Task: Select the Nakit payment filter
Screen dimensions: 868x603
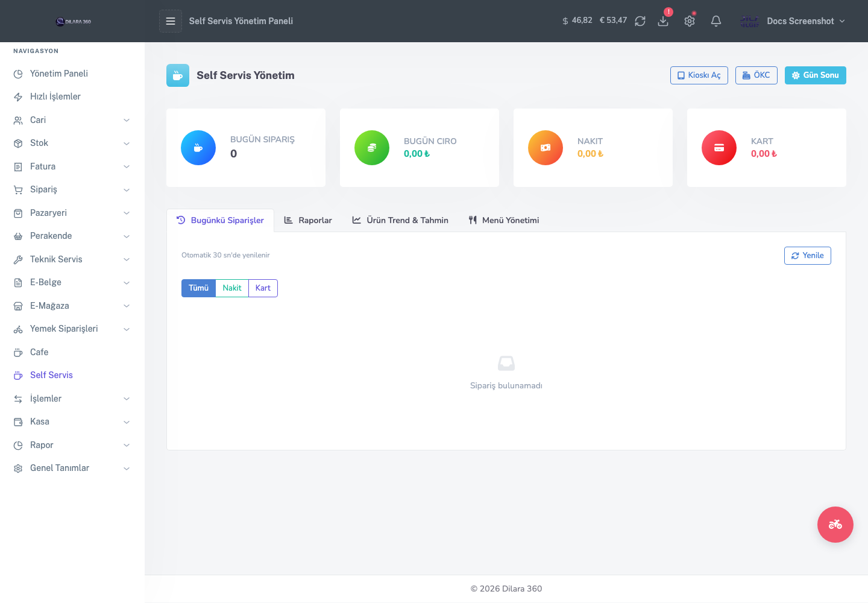Action: tap(232, 288)
